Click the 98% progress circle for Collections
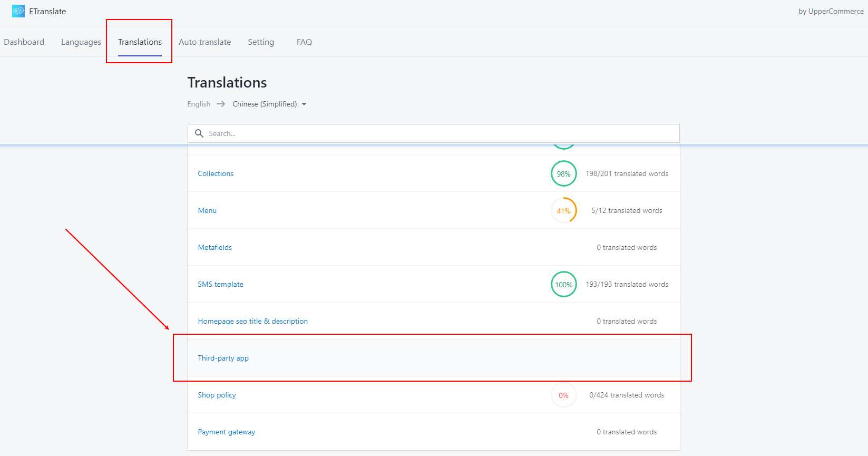Screen dimensions: 868x456 click(x=564, y=173)
